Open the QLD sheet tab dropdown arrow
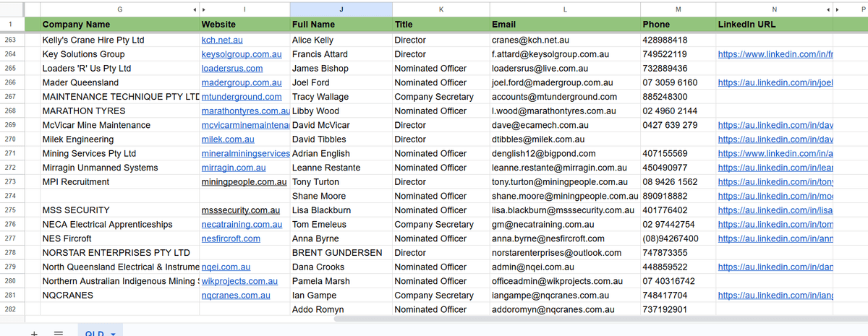 pyautogui.click(x=114, y=334)
